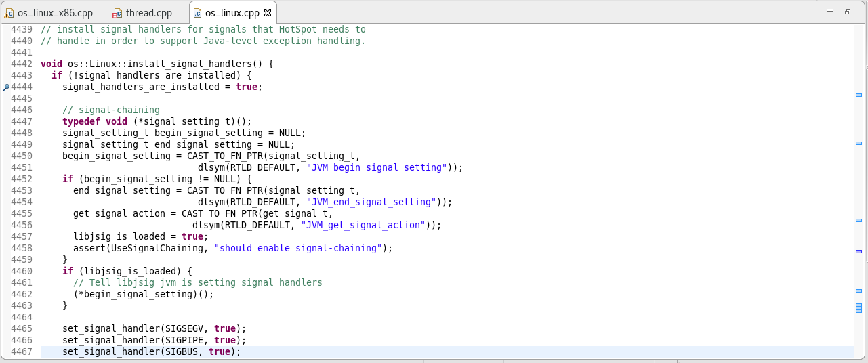868x363 pixels.
Task: Click line number 4450 in the ruler
Action: pyautogui.click(x=22, y=156)
